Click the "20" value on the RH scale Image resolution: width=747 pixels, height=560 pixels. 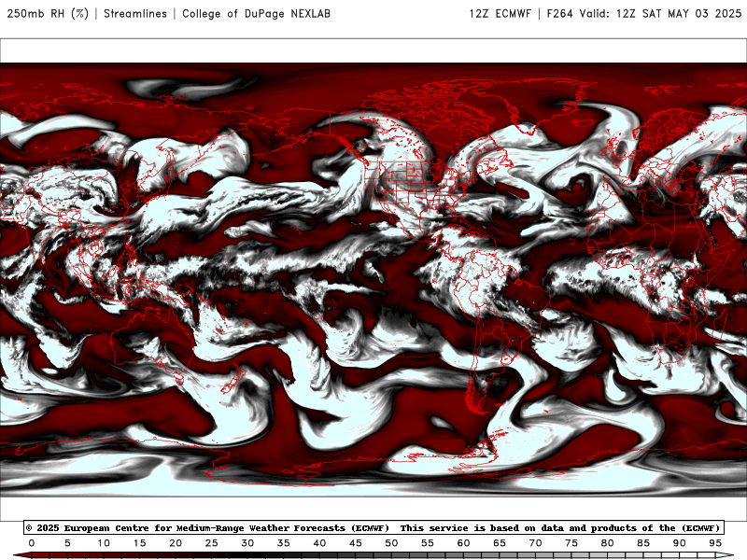(176, 543)
